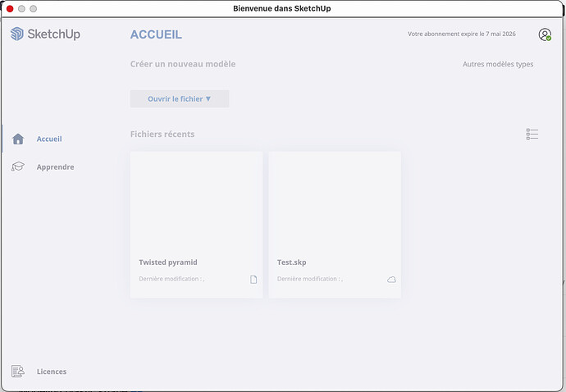566x392 pixels.
Task: Click the Apprendre graduation cap icon
Action: pyautogui.click(x=18, y=166)
